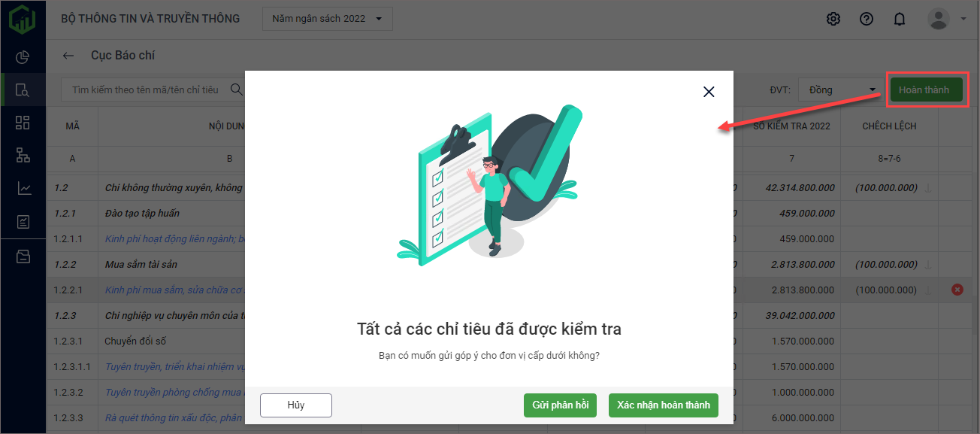Open the checklist report icon in sidebar
This screenshot has width=980, height=434.
(x=23, y=222)
